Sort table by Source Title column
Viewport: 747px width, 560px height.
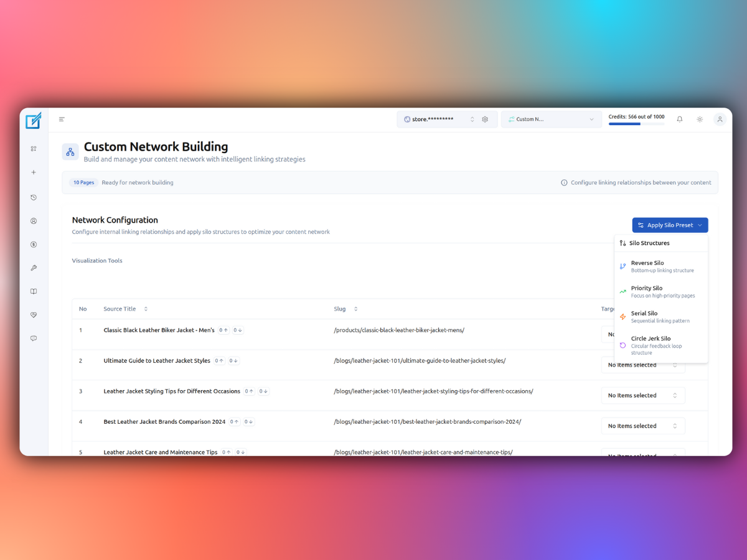(126, 309)
